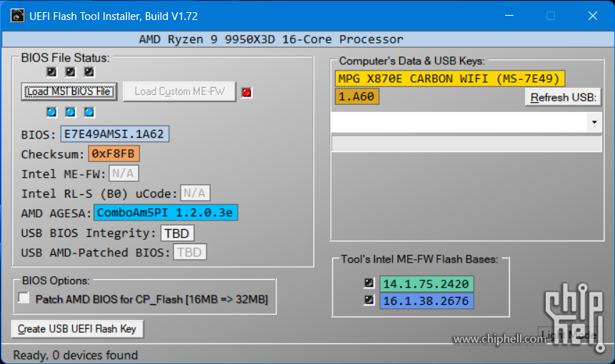Click Create USB UEFI Flash Key button
The image size is (615, 364).
pyautogui.click(x=77, y=329)
